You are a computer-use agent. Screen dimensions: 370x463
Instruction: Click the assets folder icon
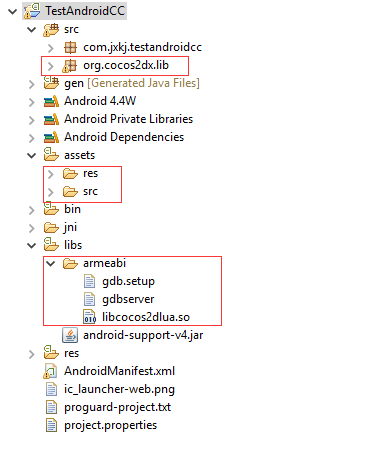coord(51,154)
